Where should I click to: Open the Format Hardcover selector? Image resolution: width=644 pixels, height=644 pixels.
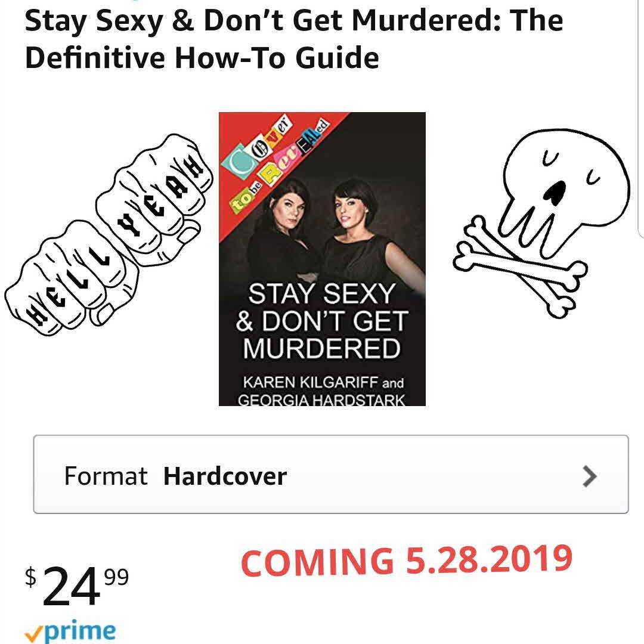(330, 475)
